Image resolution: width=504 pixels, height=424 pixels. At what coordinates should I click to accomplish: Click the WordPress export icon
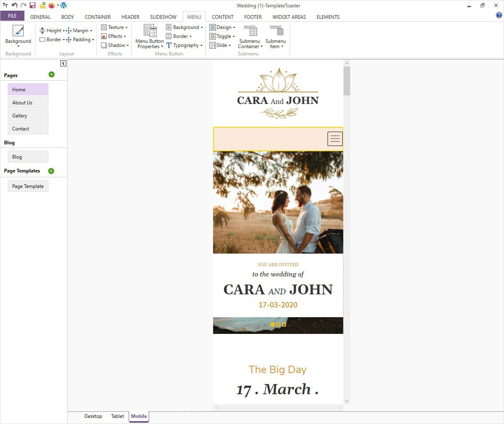(64, 5)
